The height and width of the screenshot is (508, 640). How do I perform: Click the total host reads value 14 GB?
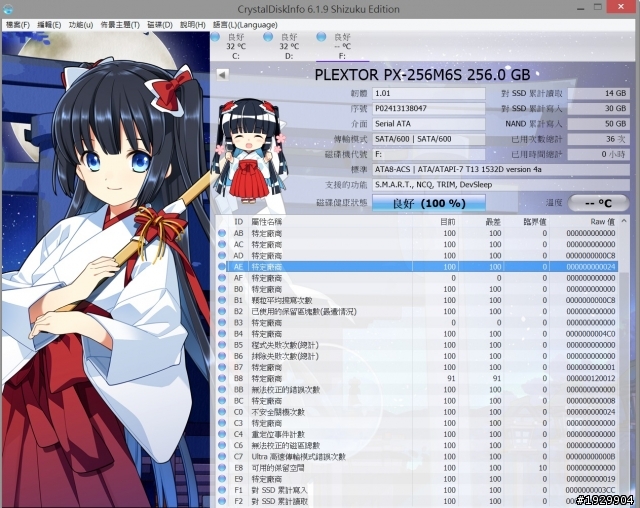click(x=598, y=93)
